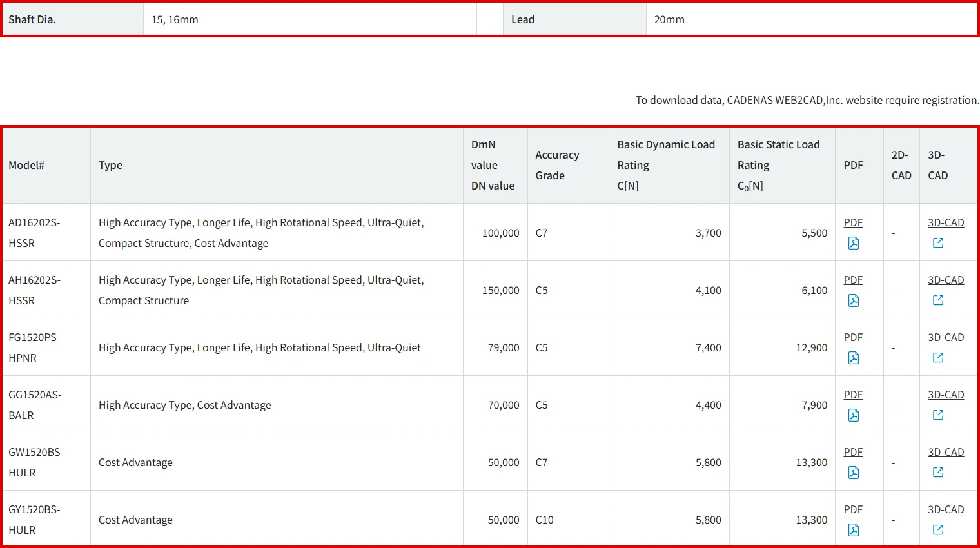Click the PDF link in the GW1520BS-HULR row
The height and width of the screenshot is (548, 980).
(x=852, y=452)
